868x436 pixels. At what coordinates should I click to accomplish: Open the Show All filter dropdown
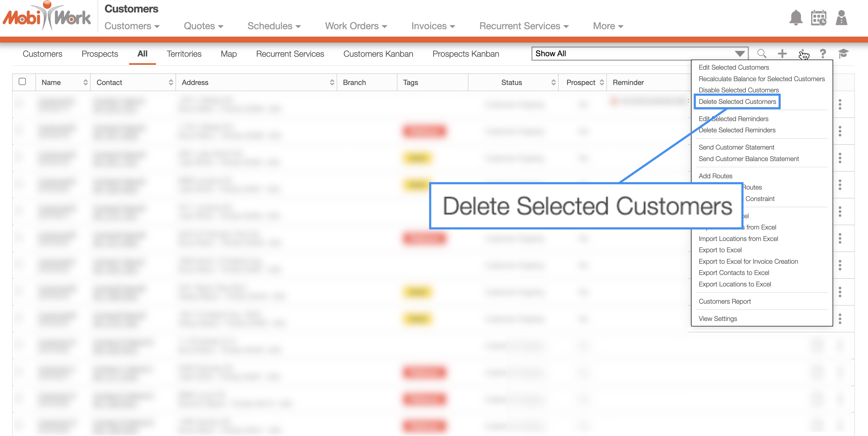(x=640, y=54)
